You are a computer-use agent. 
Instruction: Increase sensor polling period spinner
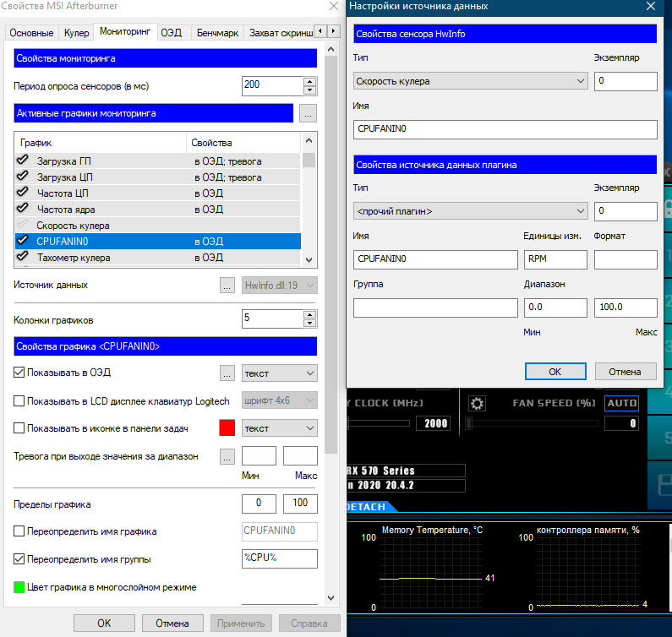(x=309, y=81)
